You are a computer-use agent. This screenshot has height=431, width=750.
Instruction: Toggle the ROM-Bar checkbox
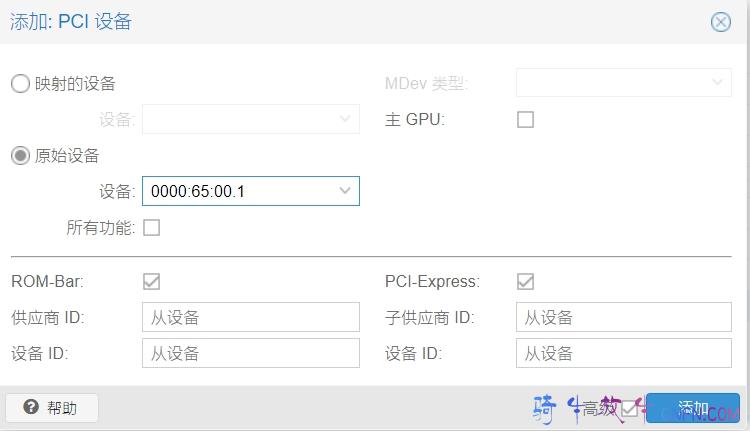[151, 282]
